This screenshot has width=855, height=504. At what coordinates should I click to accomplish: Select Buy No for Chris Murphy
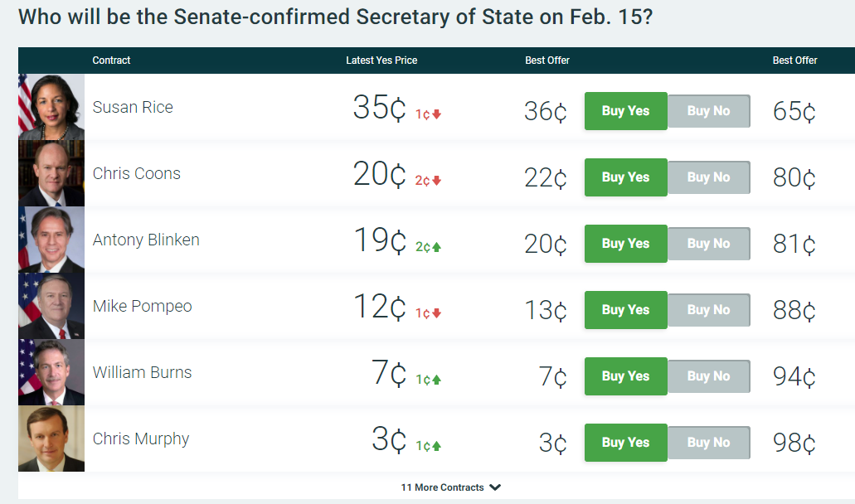click(708, 443)
